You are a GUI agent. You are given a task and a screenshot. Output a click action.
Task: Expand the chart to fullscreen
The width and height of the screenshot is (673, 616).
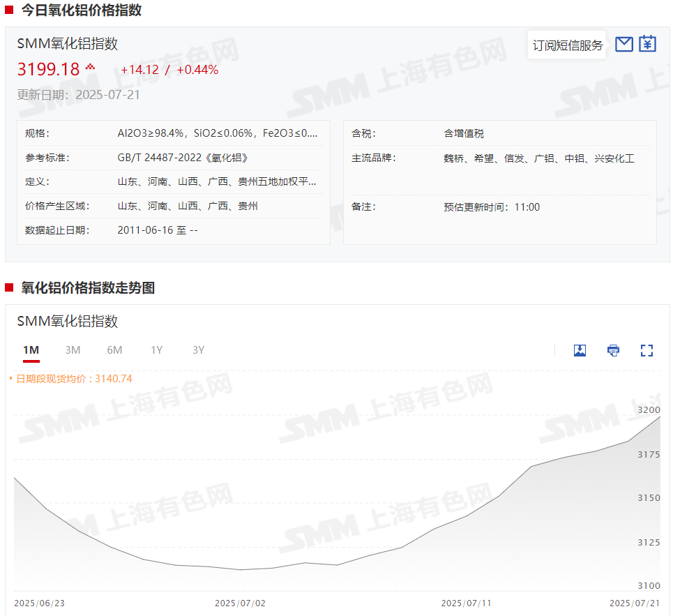[646, 350]
